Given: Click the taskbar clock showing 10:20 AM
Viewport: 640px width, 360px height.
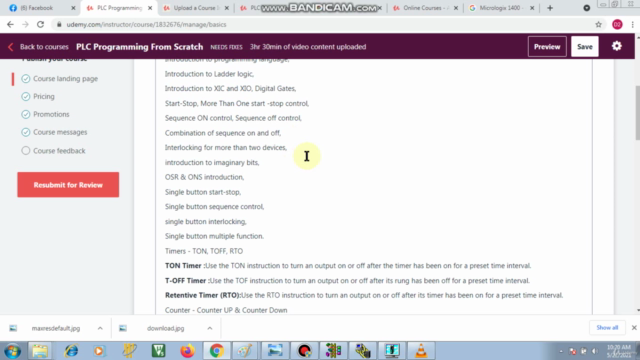Looking at the screenshot, I should coord(618,351).
